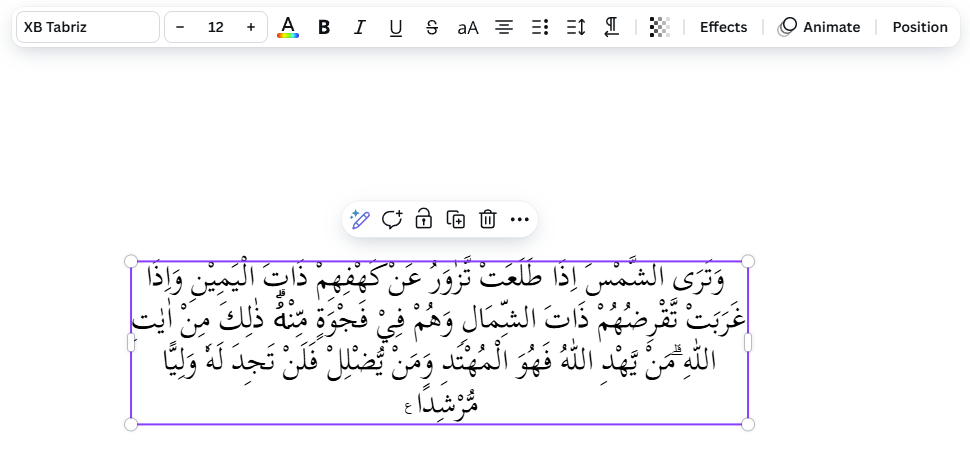Open the text color picker
Screen dimensions: 970x455
click(288, 27)
